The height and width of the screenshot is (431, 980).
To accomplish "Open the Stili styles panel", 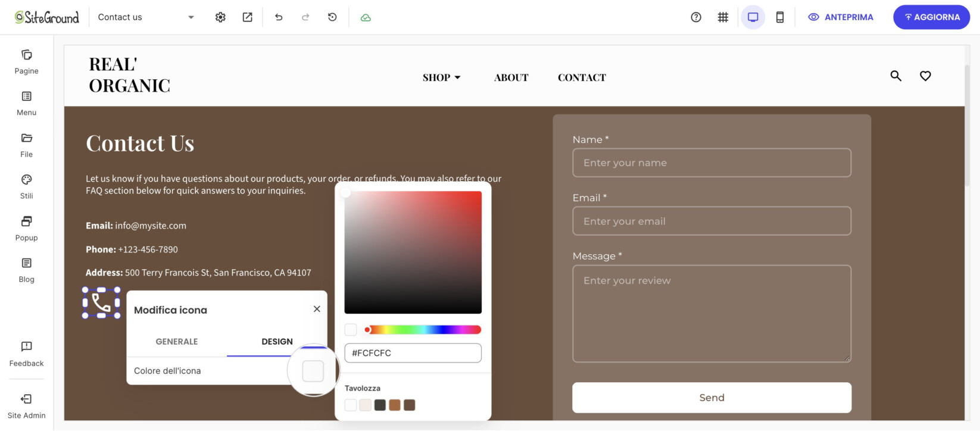I will coord(26,187).
